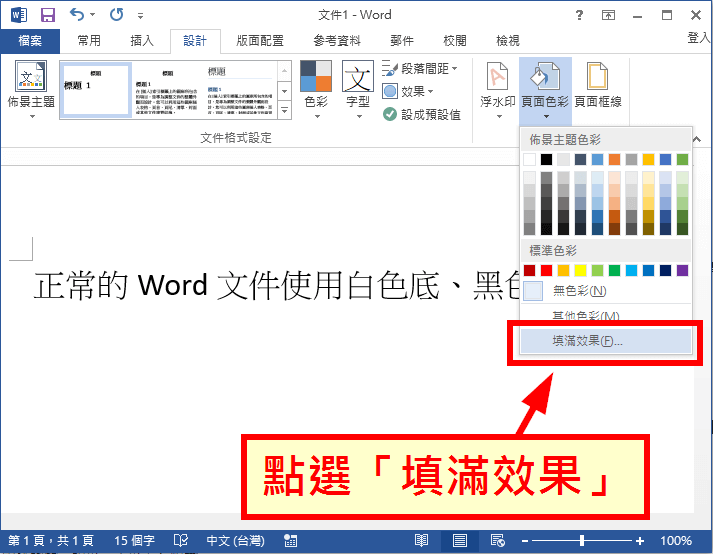
Task: Pick black theme color swatch
Action: coord(546,159)
